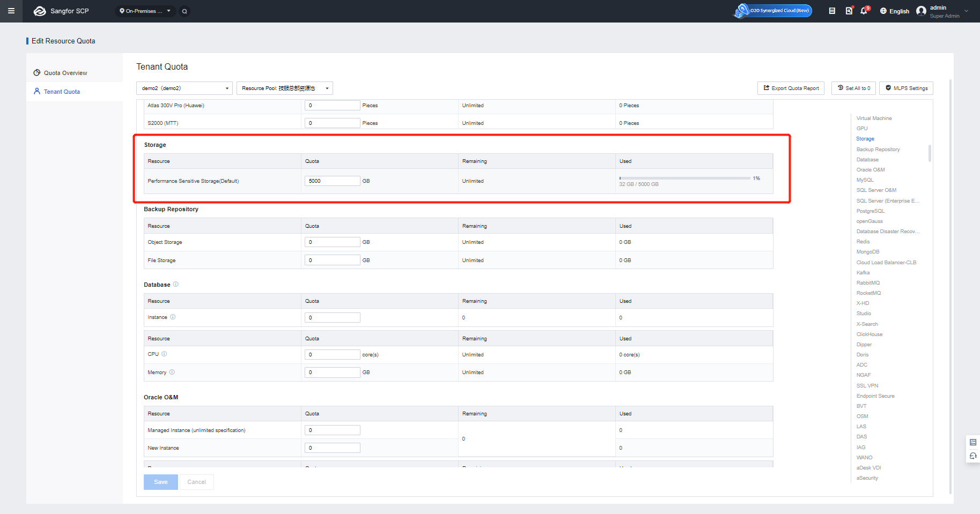Click the Tenant Quota person icon
Viewport: 980px width, 514px height.
[37, 91]
